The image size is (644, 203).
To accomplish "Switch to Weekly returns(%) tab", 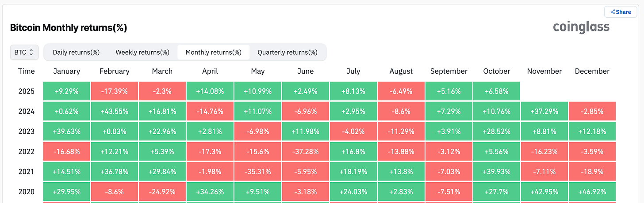I will (142, 52).
